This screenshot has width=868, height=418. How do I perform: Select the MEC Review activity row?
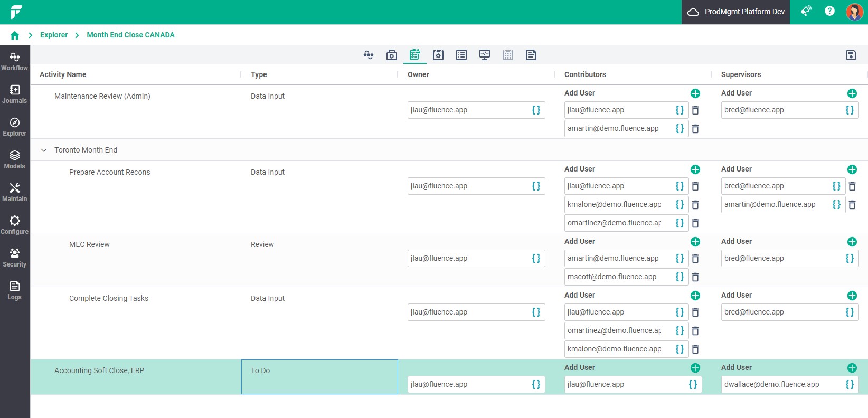click(x=89, y=244)
